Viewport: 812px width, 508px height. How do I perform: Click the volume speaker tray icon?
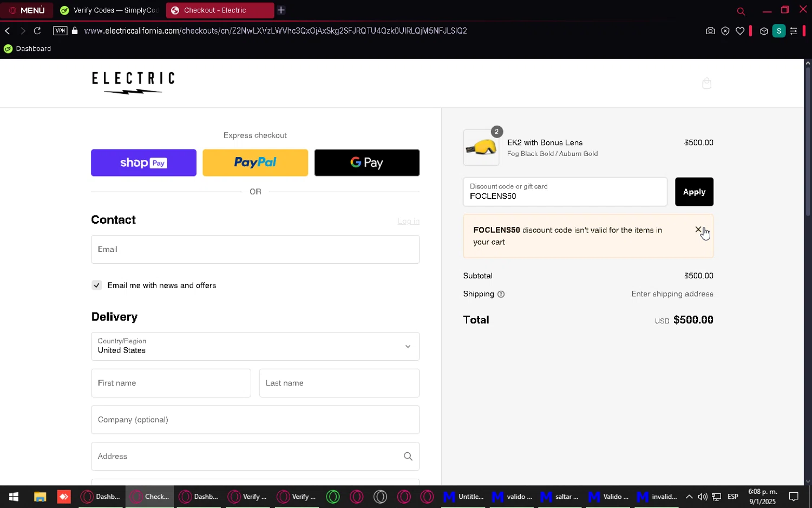click(703, 497)
